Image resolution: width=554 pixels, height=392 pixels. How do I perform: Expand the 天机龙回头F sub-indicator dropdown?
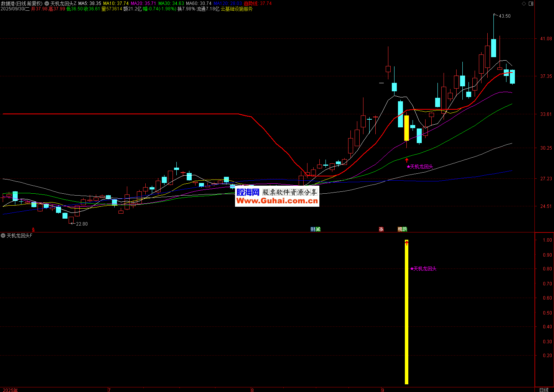click(3, 236)
